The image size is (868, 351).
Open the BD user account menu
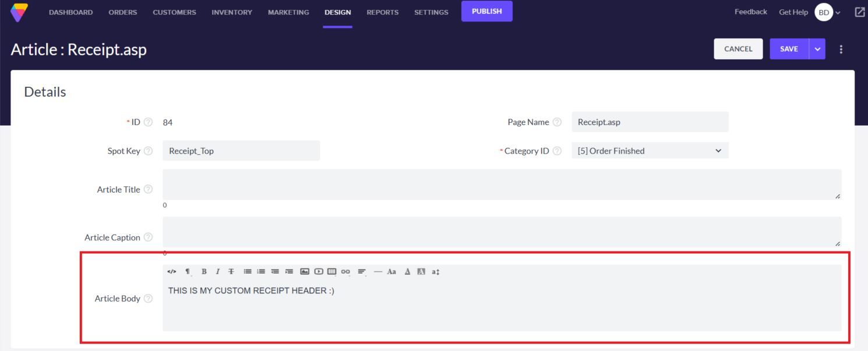point(827,12)
